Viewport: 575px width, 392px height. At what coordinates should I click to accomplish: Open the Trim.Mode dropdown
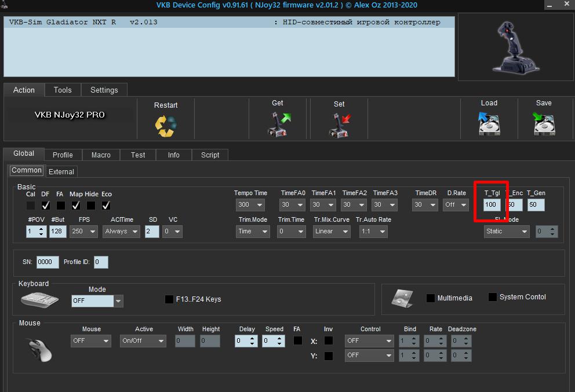(x=253, y=232)
